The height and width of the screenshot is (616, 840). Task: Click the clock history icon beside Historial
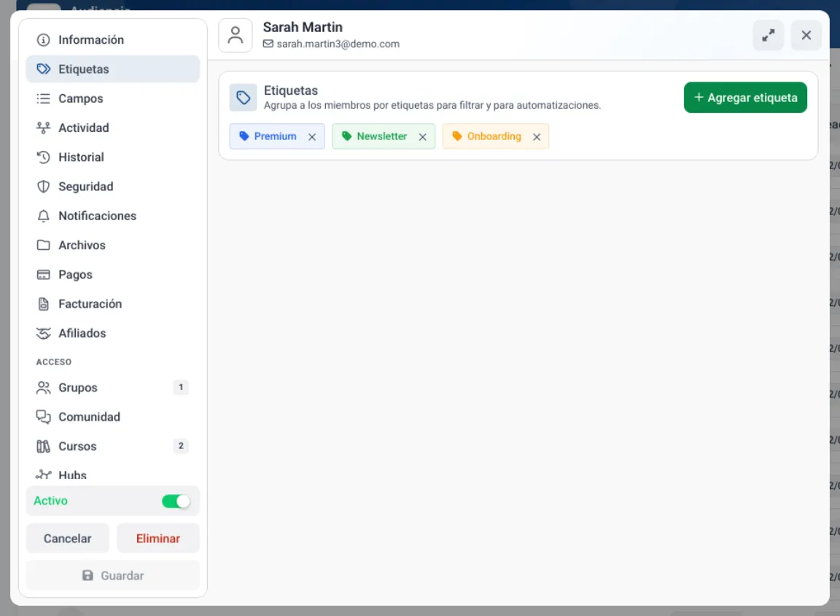click(x=44, y=157)
